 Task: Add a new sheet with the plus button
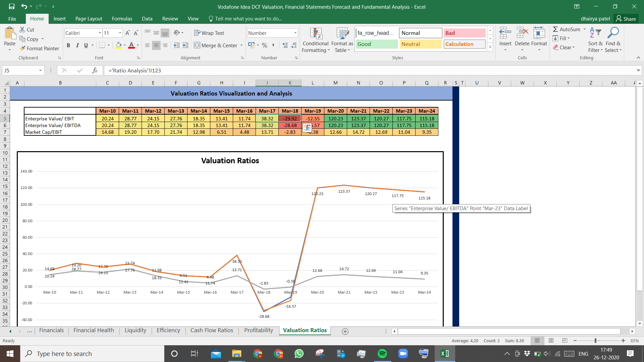click(345, 331)
